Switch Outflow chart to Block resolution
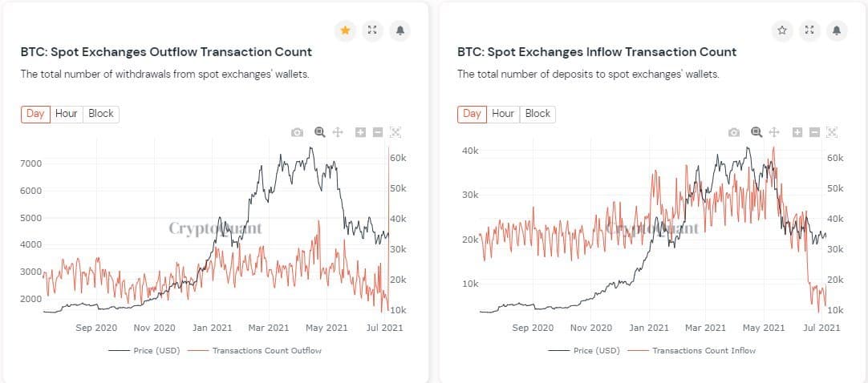 click(101, 114)
